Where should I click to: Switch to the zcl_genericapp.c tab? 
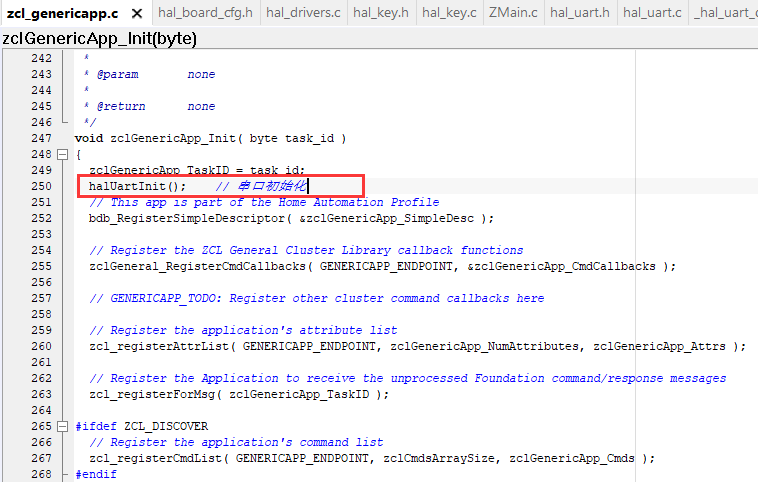coord(62,14)
